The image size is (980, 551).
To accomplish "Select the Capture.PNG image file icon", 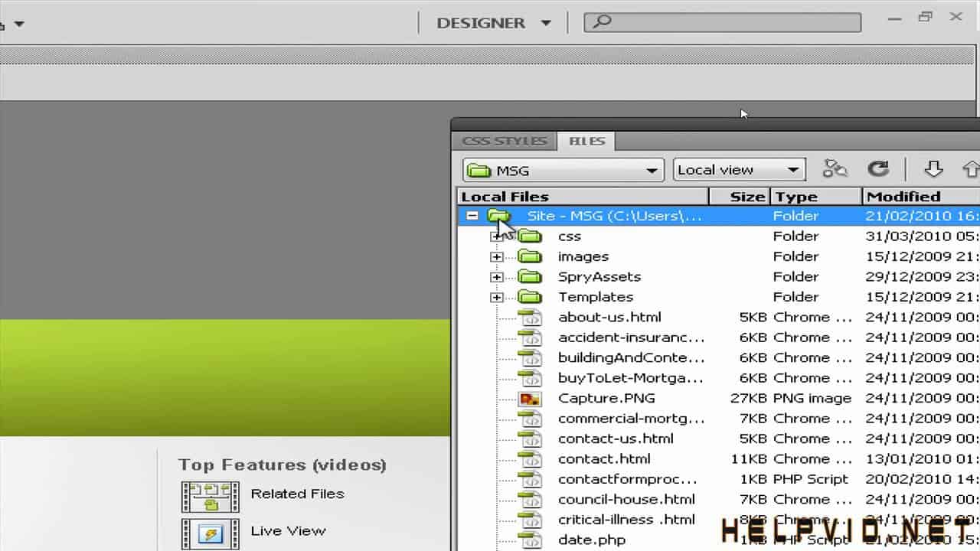I will click(529, 399).
